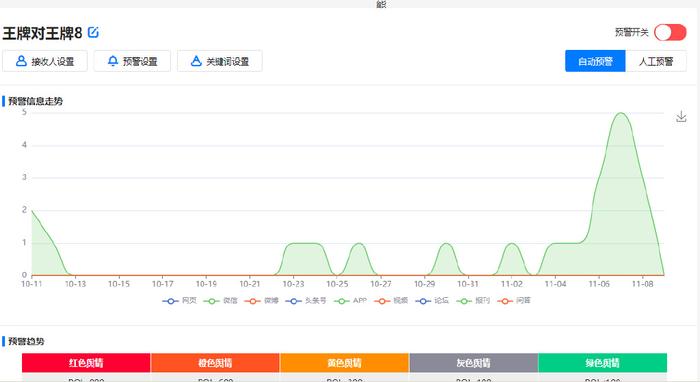Select the 橙色舆情 column header
This screenshot has width=700, height=382.
click(x=215, y=363)
